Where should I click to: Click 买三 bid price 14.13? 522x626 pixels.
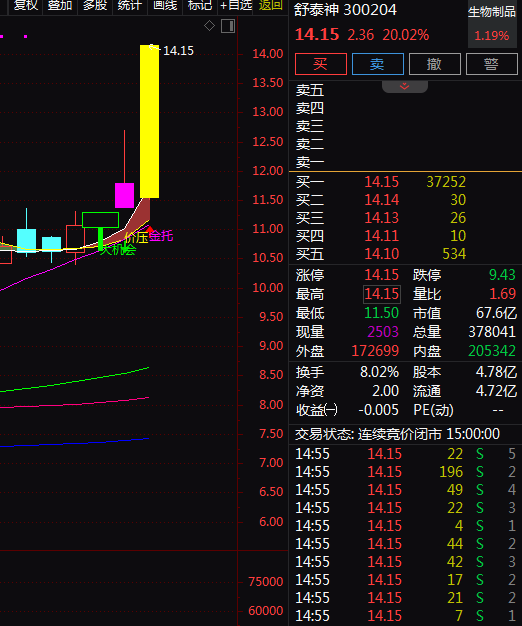(x=382, y=218)
